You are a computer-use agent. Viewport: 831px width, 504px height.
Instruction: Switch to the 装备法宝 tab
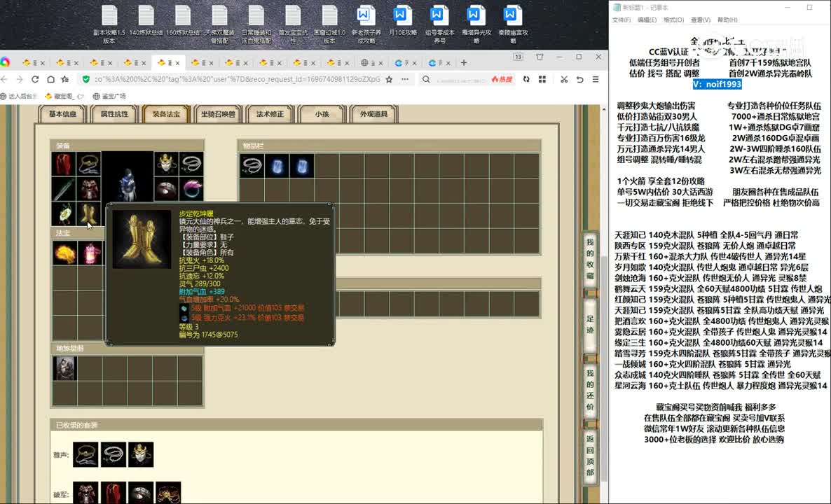pos(166,114)
